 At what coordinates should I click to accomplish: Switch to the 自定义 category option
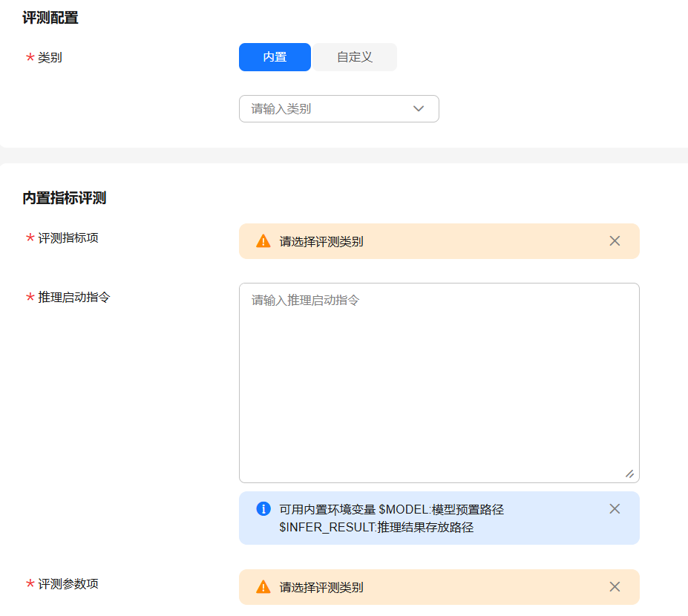tap(354, 57)
